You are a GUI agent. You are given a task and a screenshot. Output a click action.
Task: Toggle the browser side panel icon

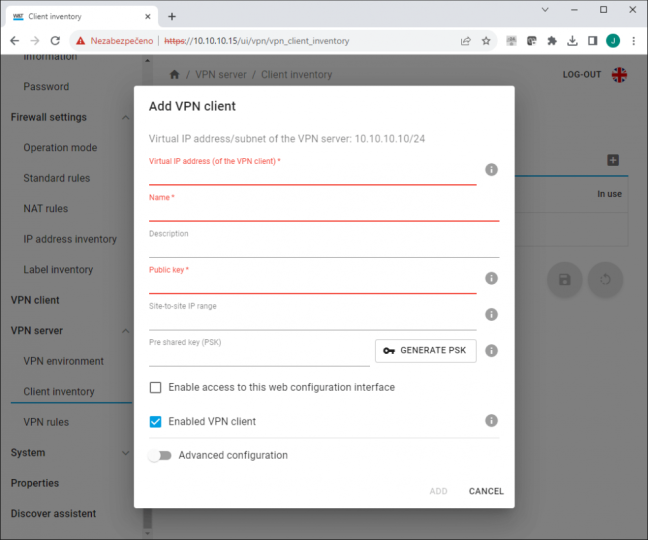pyautogui.click(x=592, y=40)
